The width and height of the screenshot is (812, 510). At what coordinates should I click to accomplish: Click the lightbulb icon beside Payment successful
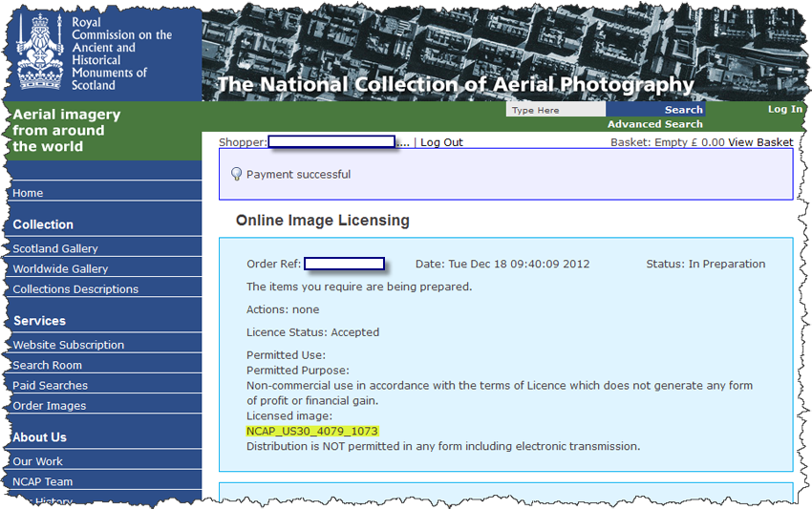point(237,174)
